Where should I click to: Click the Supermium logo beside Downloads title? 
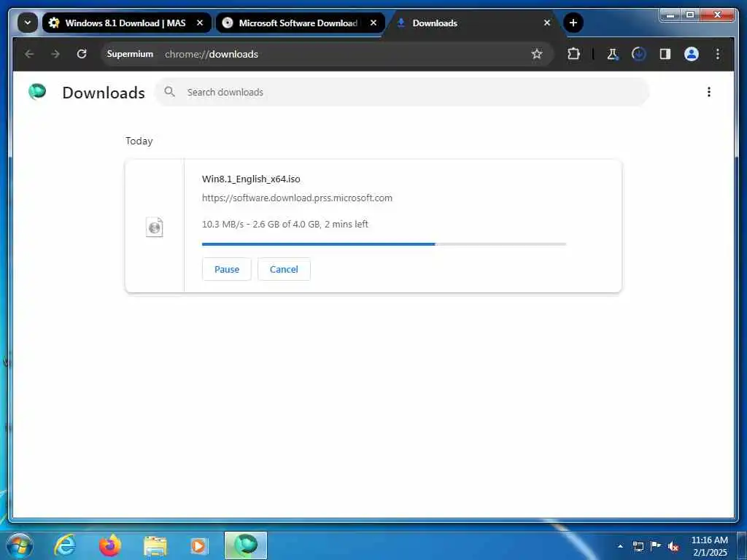point(37,91)
